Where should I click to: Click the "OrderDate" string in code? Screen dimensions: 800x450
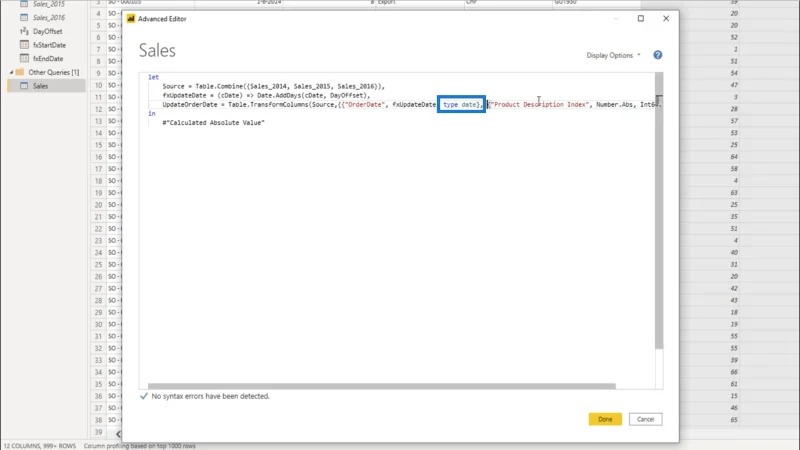tap(364, 105)
